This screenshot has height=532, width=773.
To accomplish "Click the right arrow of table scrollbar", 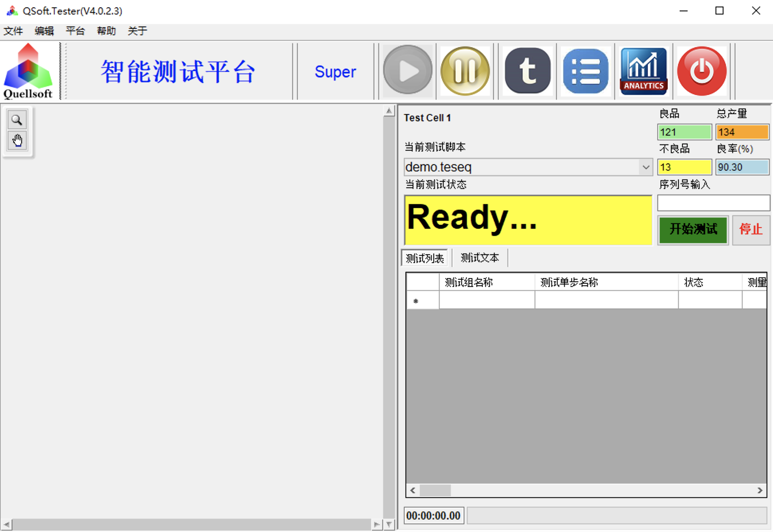I will pos(760,490).
